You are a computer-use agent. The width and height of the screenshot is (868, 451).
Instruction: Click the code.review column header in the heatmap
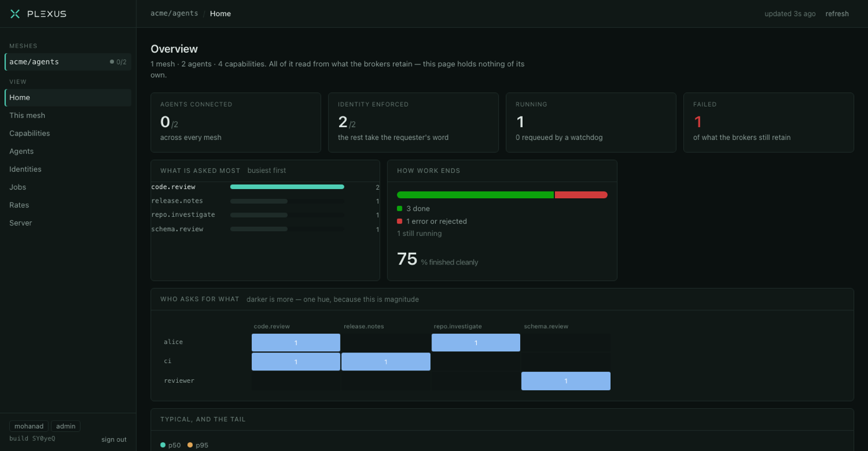click(x=272, y=326)
